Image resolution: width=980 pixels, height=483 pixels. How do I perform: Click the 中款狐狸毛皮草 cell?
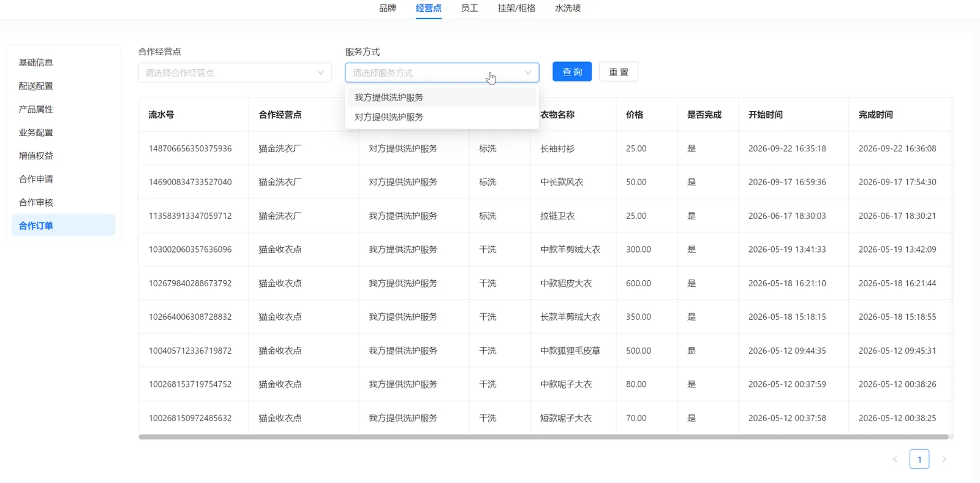click(573, 351)
